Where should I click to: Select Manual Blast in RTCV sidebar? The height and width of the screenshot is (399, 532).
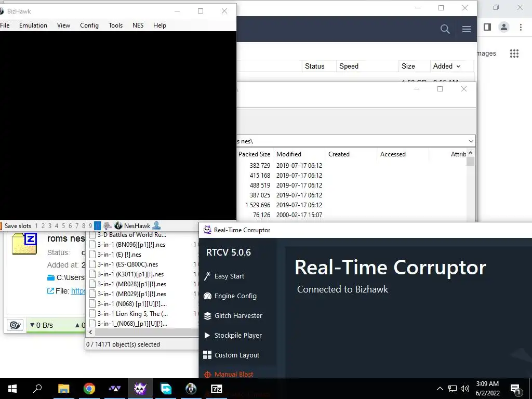click(x=229, y=374)
